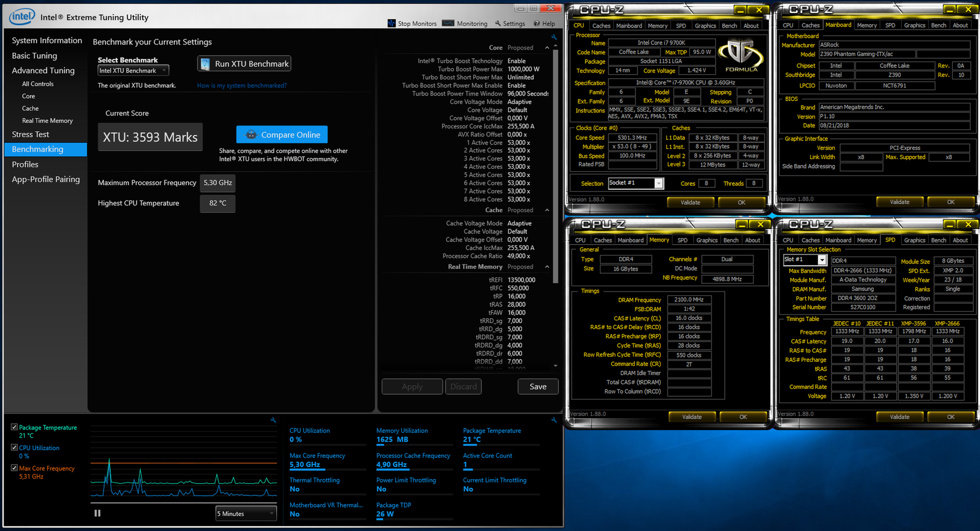The image size is (980, 531).
Task: Open Basic Tuning in XTU sidebar
Action: coord(34,56)
